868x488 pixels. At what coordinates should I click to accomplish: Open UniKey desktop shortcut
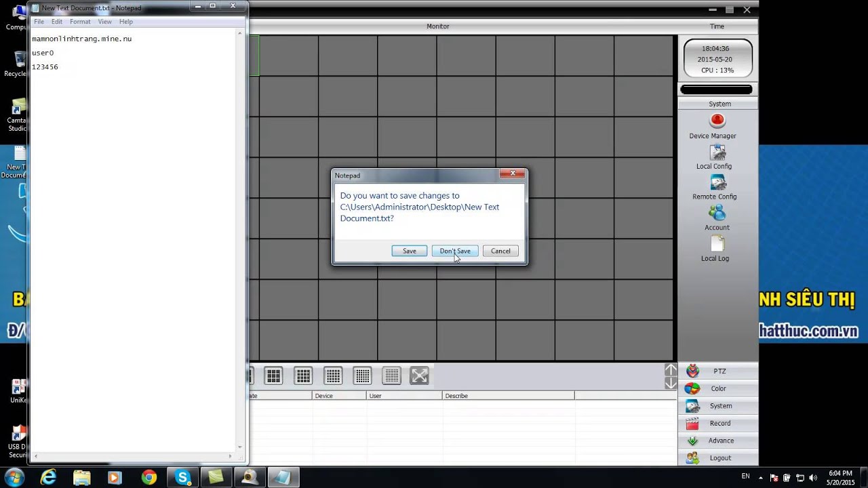18,391
